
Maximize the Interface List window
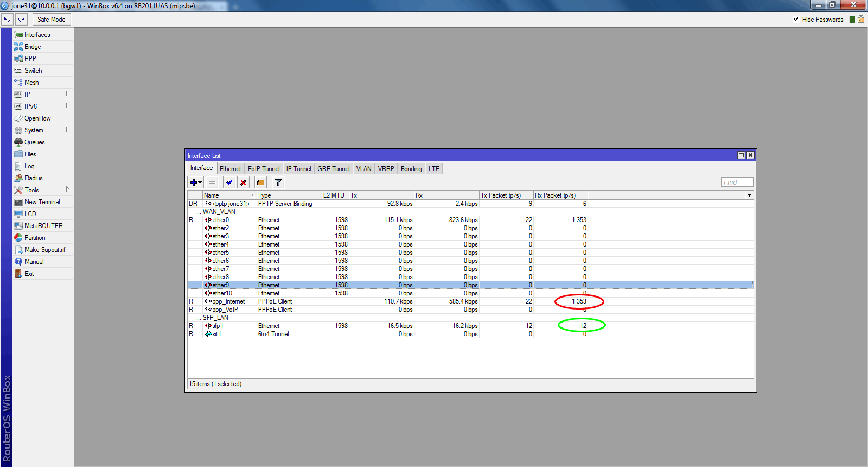741,155
